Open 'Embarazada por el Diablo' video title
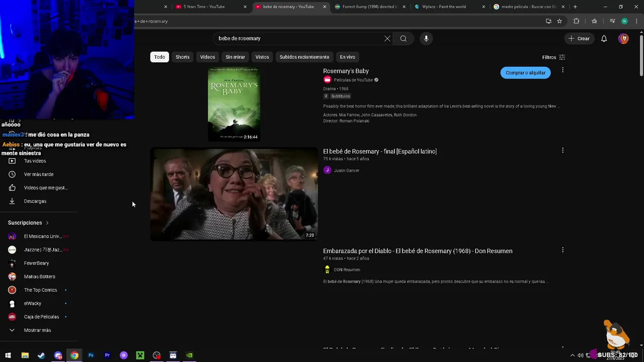This screenshot has width=644, height=362. [x=418, y=251]
